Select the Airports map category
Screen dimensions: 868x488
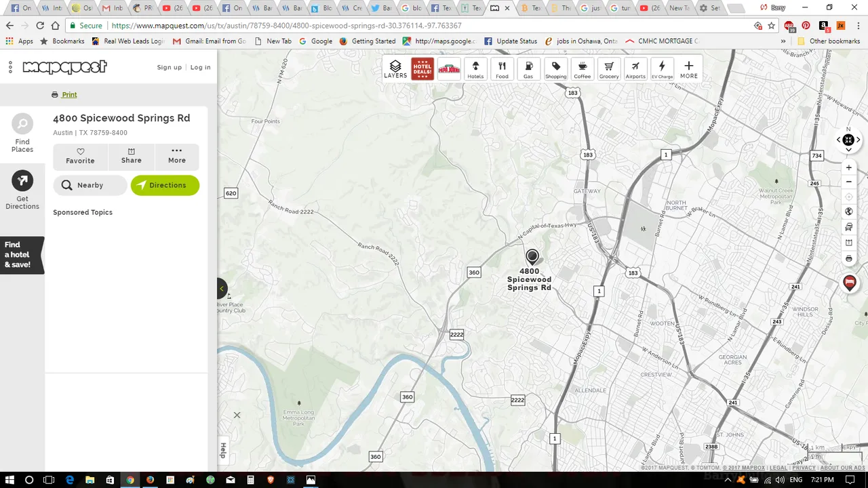pyautogui.click(x=635, y=68)
